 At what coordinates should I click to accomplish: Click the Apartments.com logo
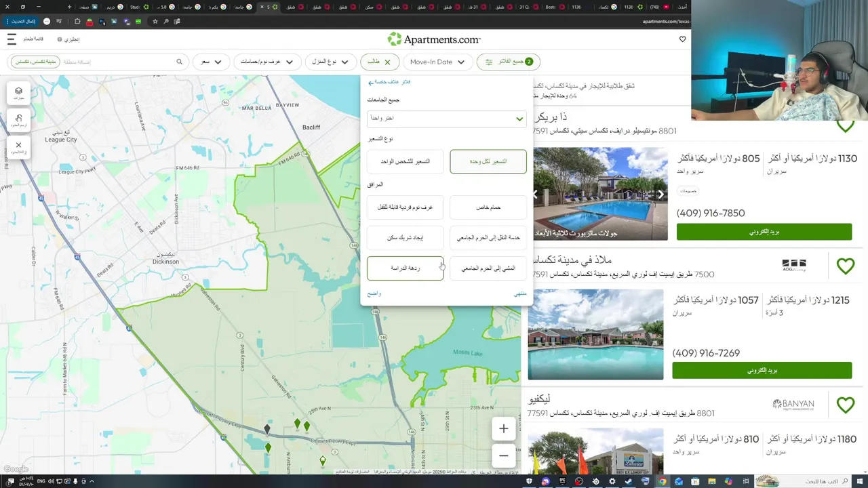(x=434, y=39)
